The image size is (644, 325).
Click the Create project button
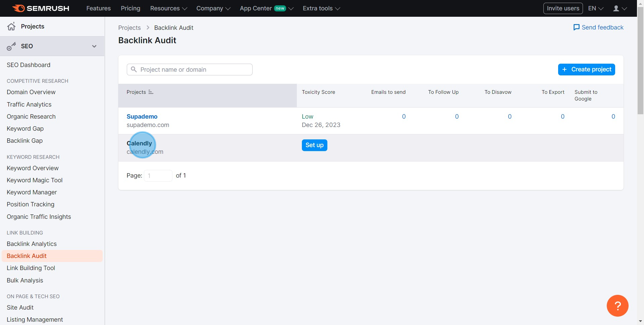(586, 69)
